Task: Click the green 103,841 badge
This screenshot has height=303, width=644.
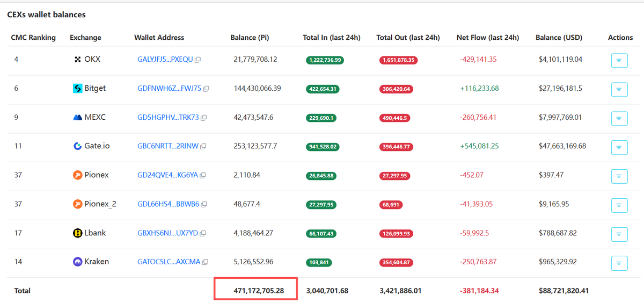Action: (319, 263)
